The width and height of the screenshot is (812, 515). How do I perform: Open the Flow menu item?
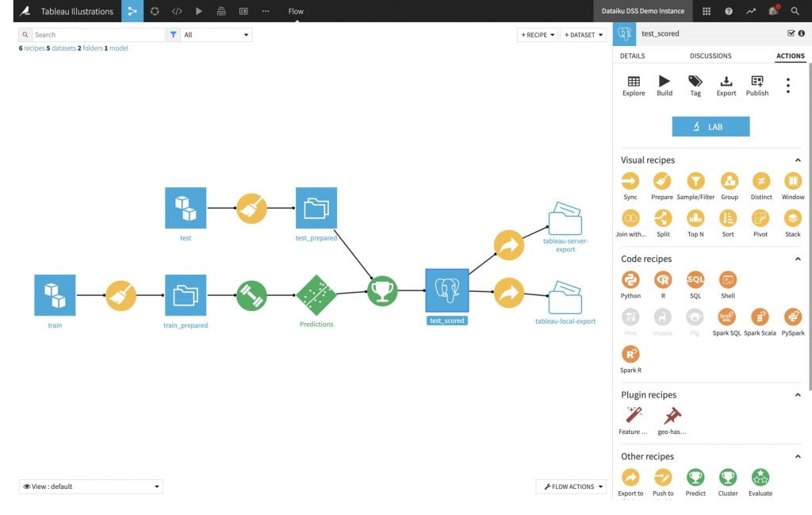point(296,11)
